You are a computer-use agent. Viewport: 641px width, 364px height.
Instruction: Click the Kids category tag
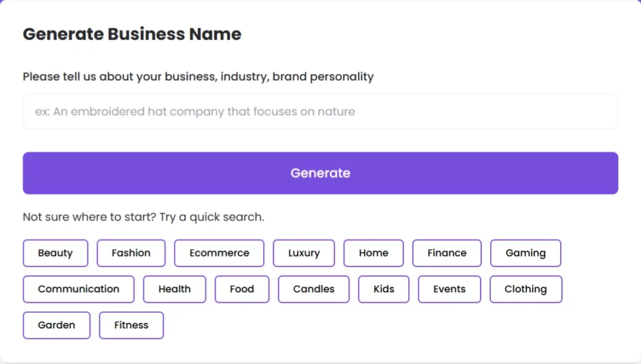383,289
